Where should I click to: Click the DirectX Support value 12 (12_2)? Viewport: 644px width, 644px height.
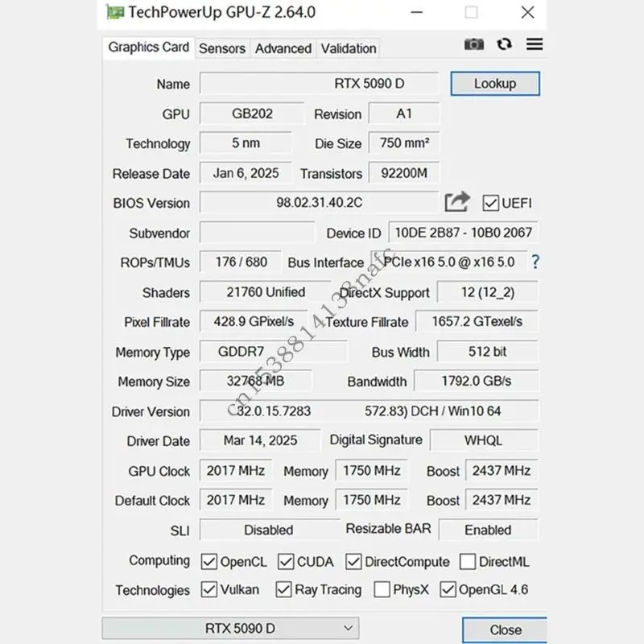tap(488, 292)
